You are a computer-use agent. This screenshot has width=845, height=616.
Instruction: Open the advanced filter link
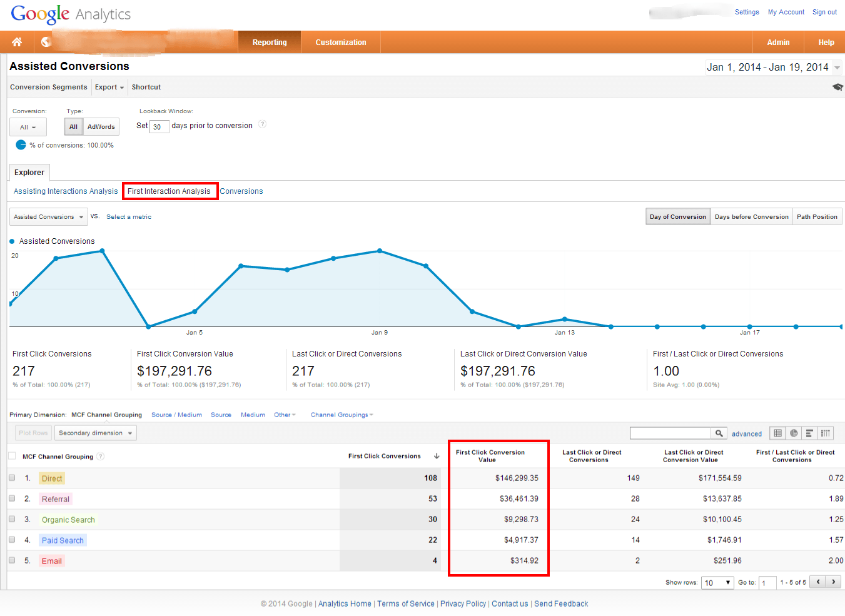[x=747, y=434]
